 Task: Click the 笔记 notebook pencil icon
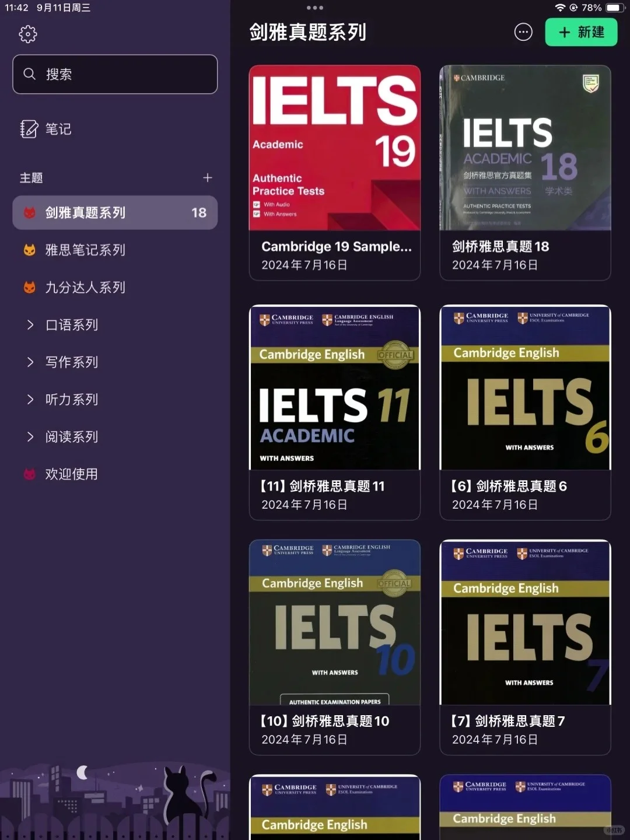[x=29, y=129]
